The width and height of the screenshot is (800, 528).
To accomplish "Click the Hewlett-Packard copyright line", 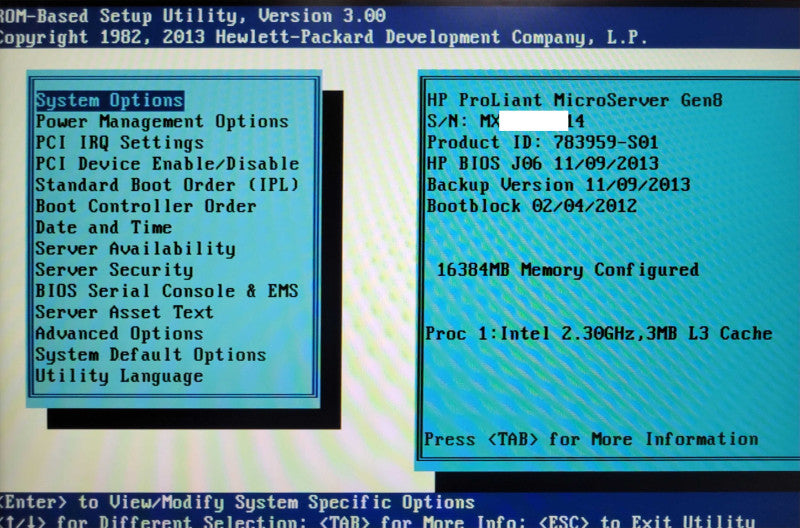I will pyautogui.click(x=323, y=38).
